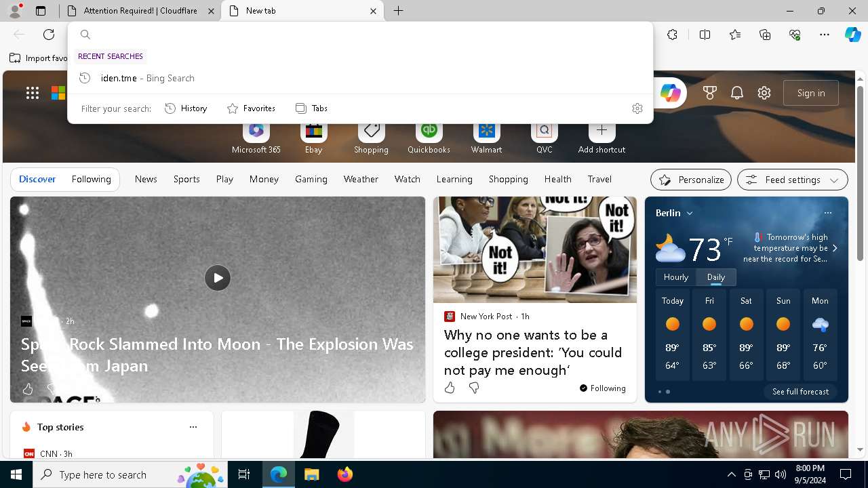Open Browser essentials heart icon
This screenshot has height=488, width=868.
[x=795, y=35]
